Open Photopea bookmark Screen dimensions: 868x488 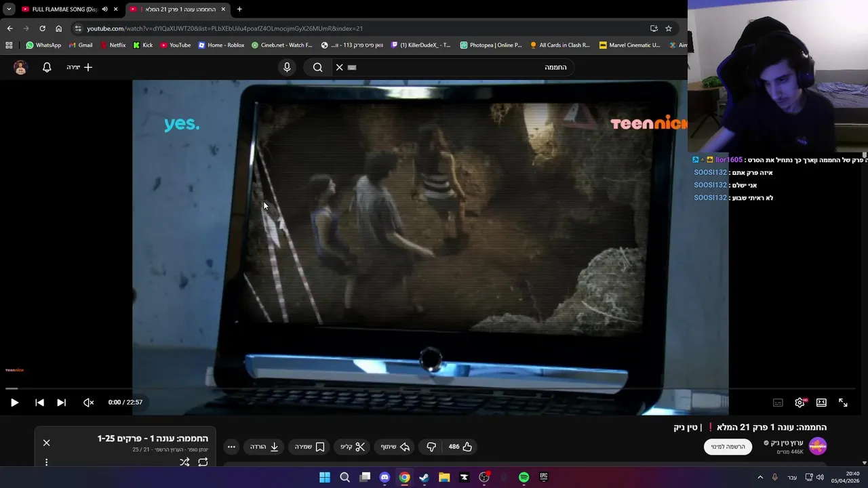pyautogui.click(x=491, y=45)
